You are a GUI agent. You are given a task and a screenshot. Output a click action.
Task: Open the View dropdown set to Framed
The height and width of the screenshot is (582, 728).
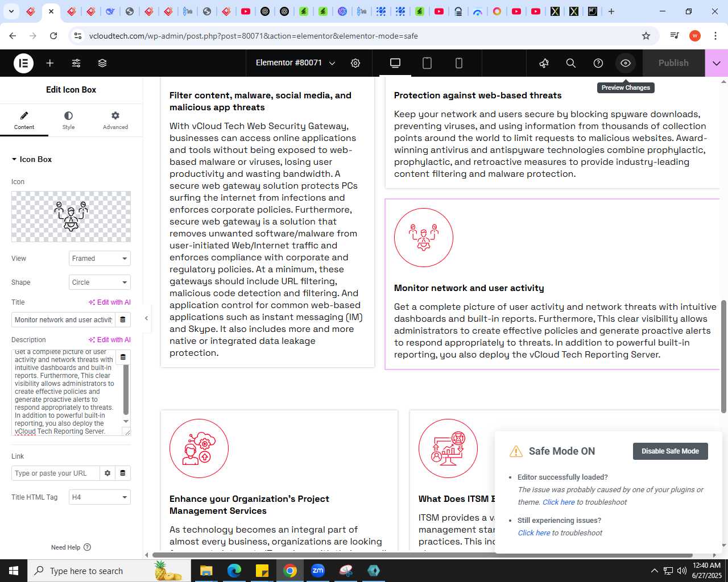(100, 259)
